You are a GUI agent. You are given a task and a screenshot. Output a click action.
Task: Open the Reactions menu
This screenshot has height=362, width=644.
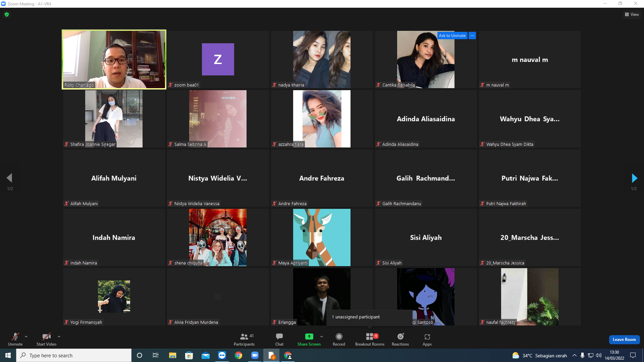coord(400,339)
